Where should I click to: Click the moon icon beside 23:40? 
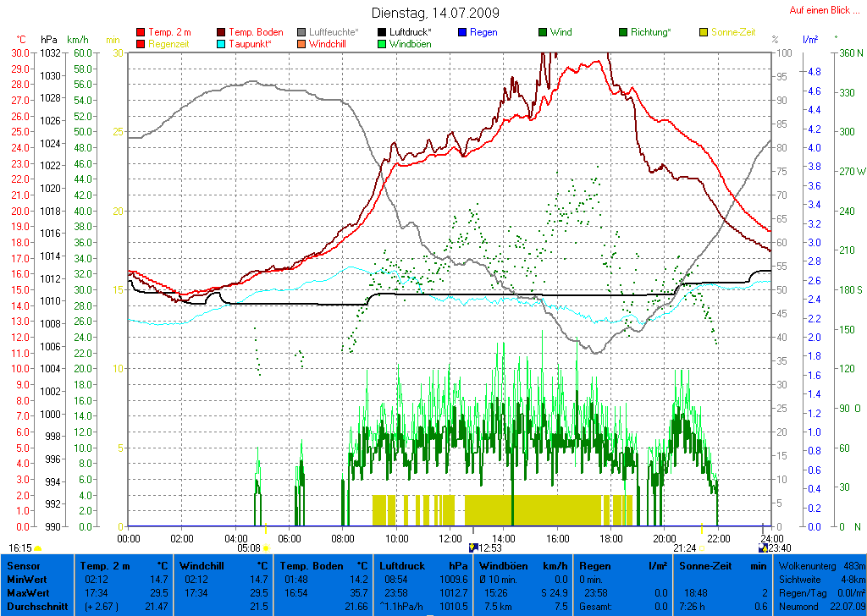(x=763, y=548)
